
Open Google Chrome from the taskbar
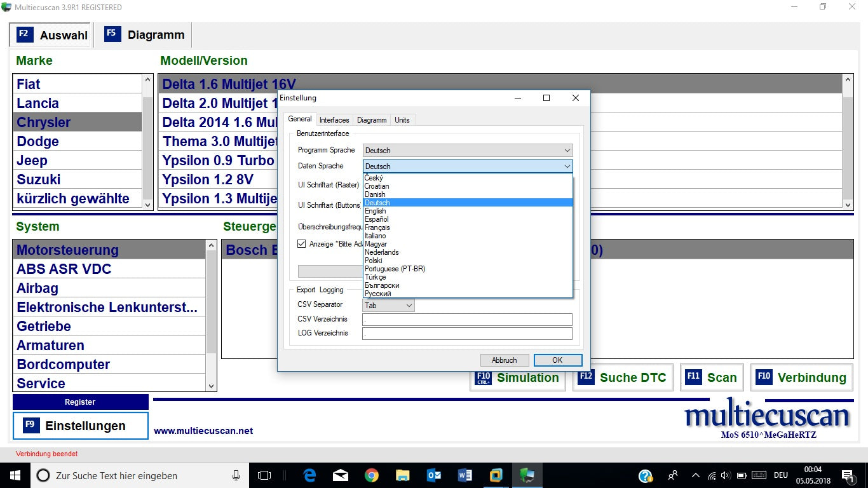click(372, 475)
